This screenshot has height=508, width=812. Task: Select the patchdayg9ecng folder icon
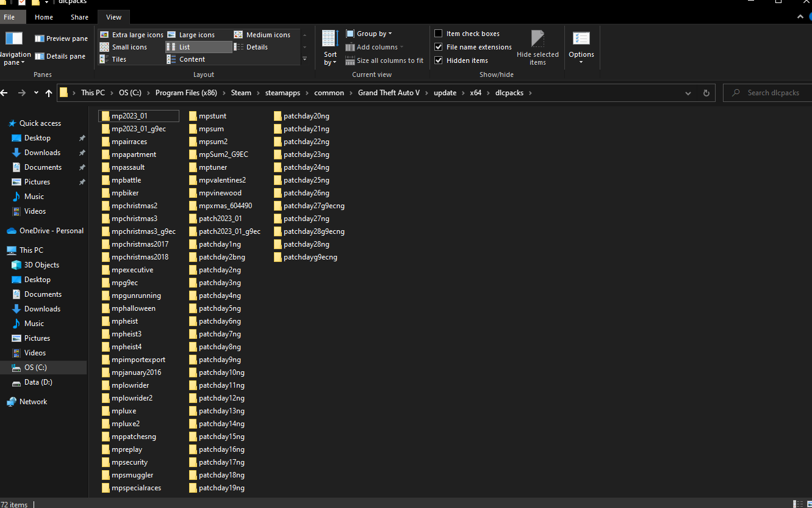278,257
